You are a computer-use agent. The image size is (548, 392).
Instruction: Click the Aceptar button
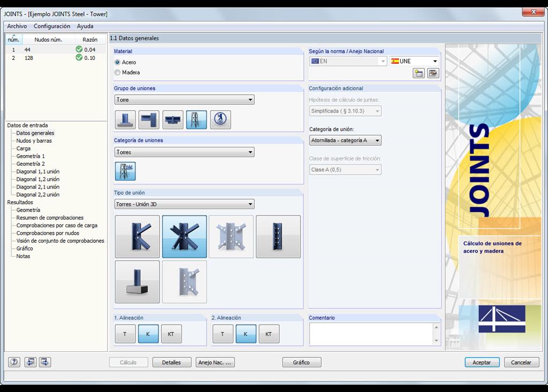point(482,362)
